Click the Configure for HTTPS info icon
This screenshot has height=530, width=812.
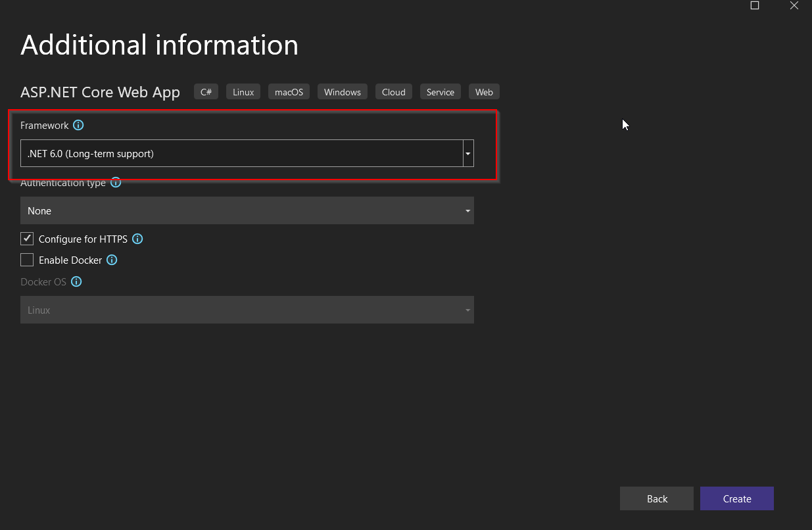[x=137, y=239]
